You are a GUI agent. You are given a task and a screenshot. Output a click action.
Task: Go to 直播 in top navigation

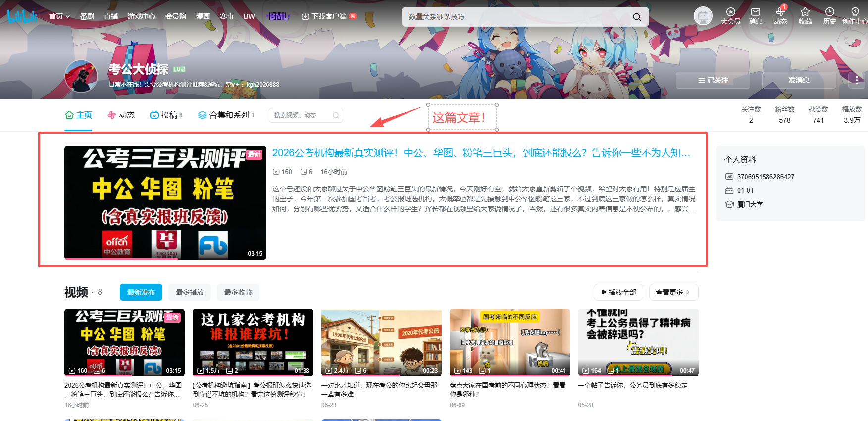(111, 16)
